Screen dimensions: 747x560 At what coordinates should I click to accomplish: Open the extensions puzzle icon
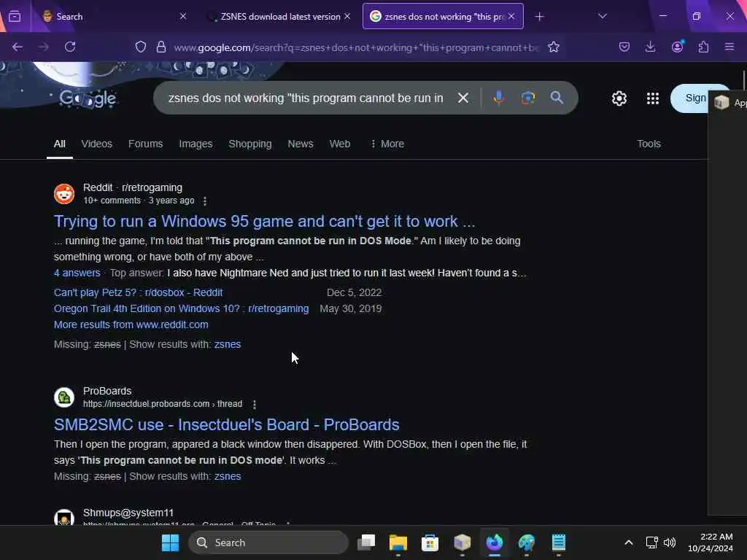point(704,47)
